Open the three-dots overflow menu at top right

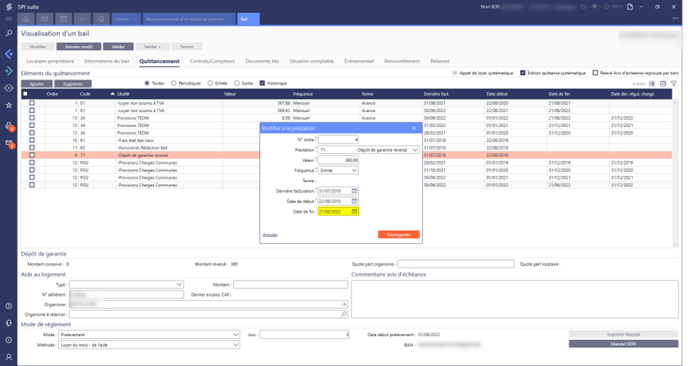(675, 18)
